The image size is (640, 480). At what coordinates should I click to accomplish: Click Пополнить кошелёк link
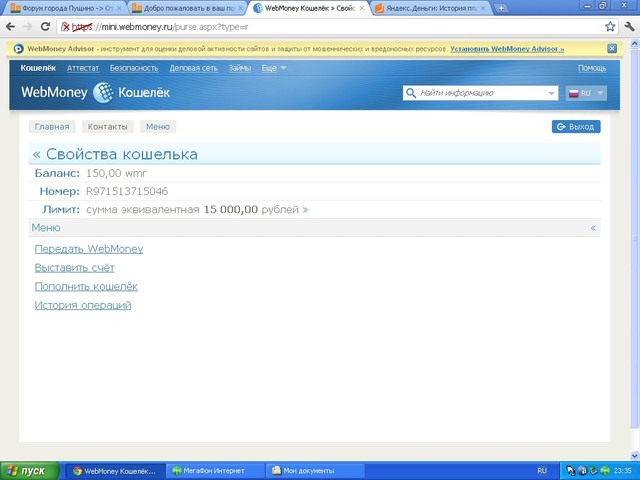coord(86,287)
